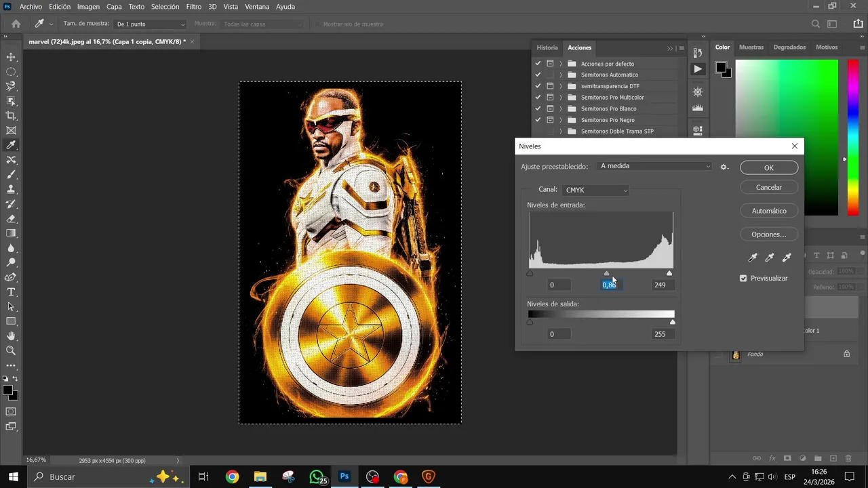The width and height of the screenshot is (868, 488).
Task: Select the Zoom tool in toolbar
Action: click(x=11, y=350)
